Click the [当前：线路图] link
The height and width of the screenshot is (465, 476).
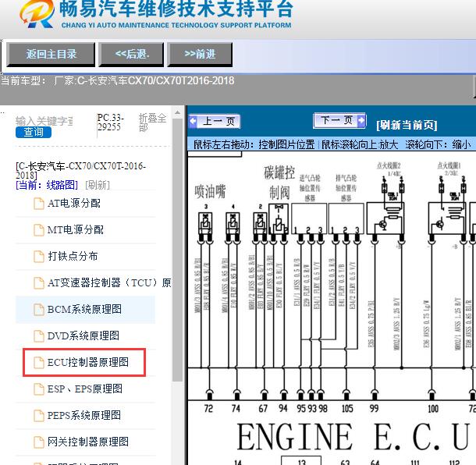(47, 185)
